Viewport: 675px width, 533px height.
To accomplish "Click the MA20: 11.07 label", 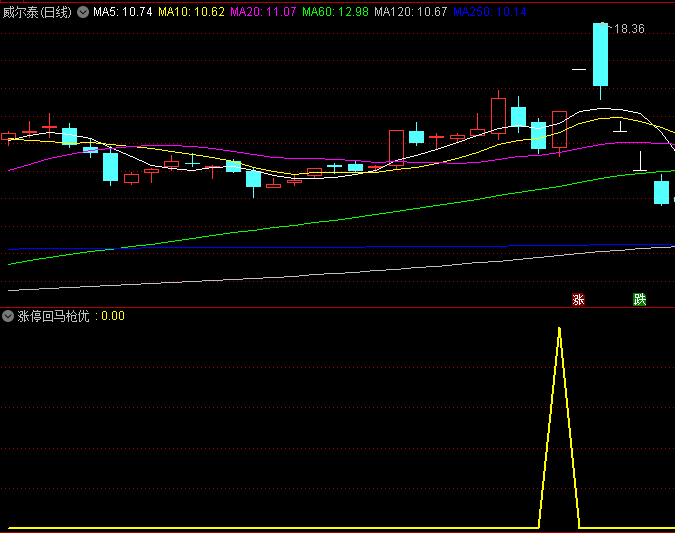I will coord(263,12).
